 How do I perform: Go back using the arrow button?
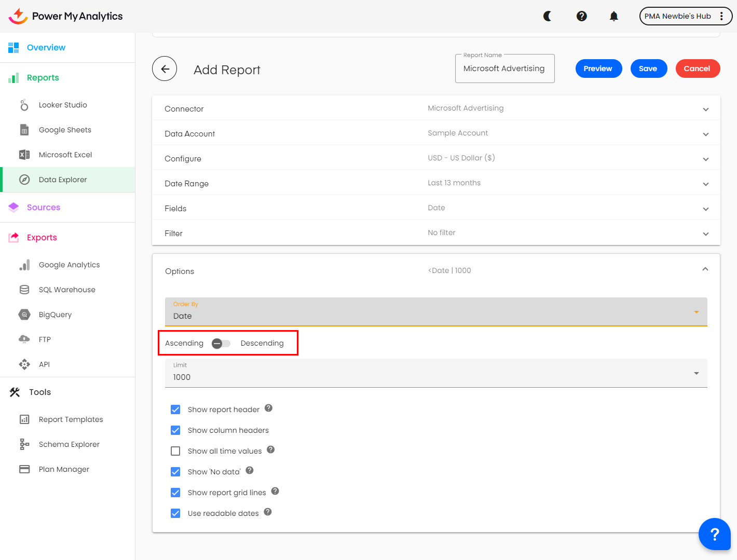point(165,69)
